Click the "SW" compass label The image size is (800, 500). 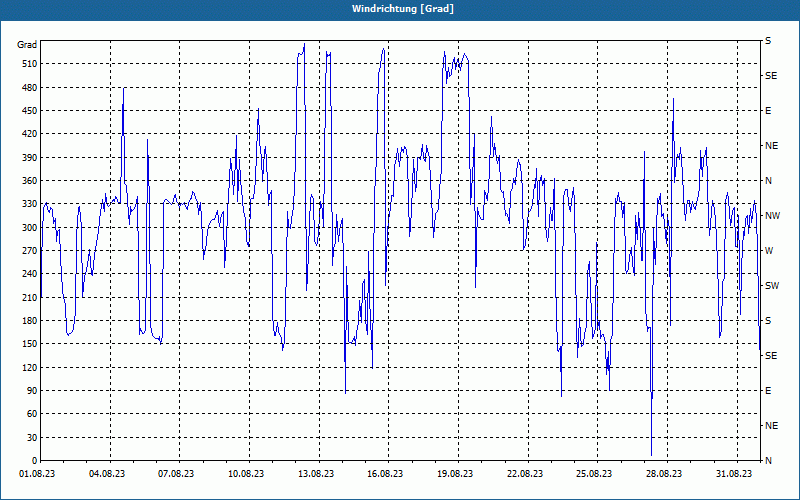click(x=772, y=286)
